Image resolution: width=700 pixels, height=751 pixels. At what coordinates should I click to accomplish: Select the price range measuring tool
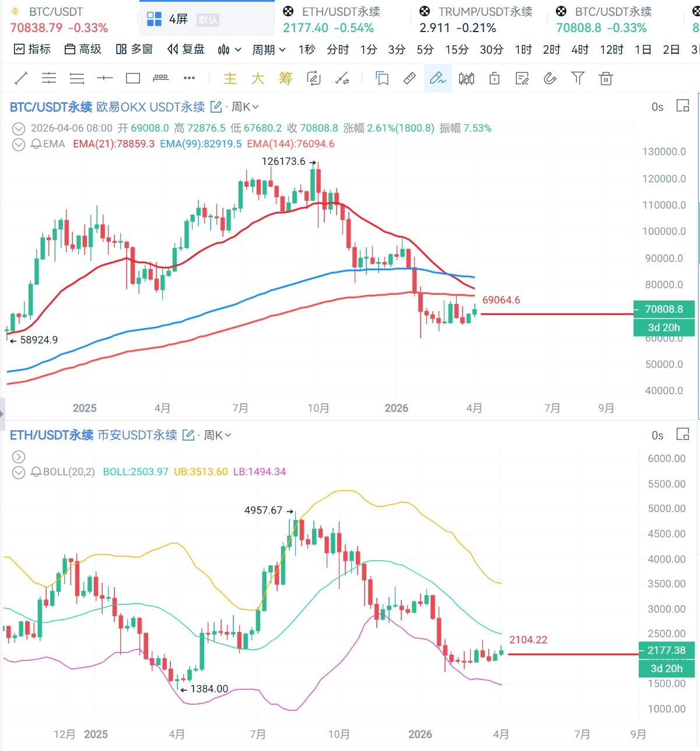click(160, 78)
